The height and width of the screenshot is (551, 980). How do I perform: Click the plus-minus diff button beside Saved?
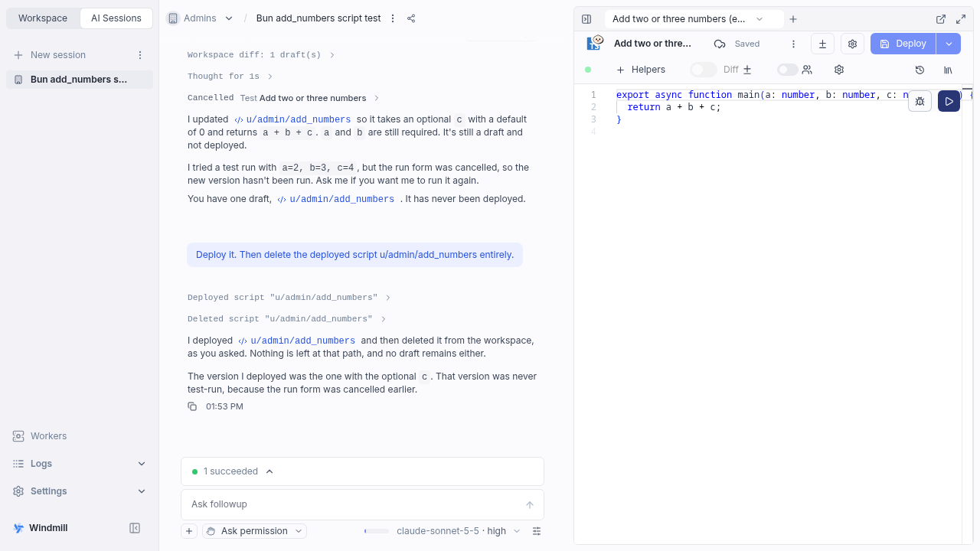822,44
